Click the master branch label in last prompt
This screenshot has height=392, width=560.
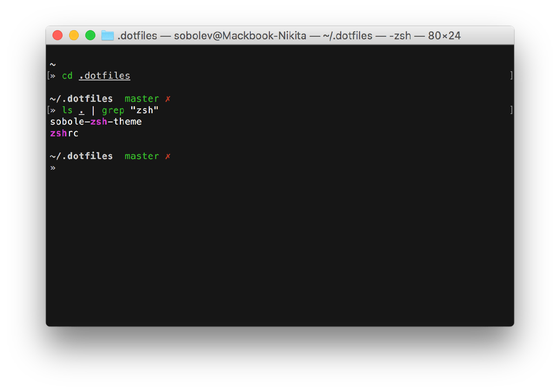click(142, 156)
